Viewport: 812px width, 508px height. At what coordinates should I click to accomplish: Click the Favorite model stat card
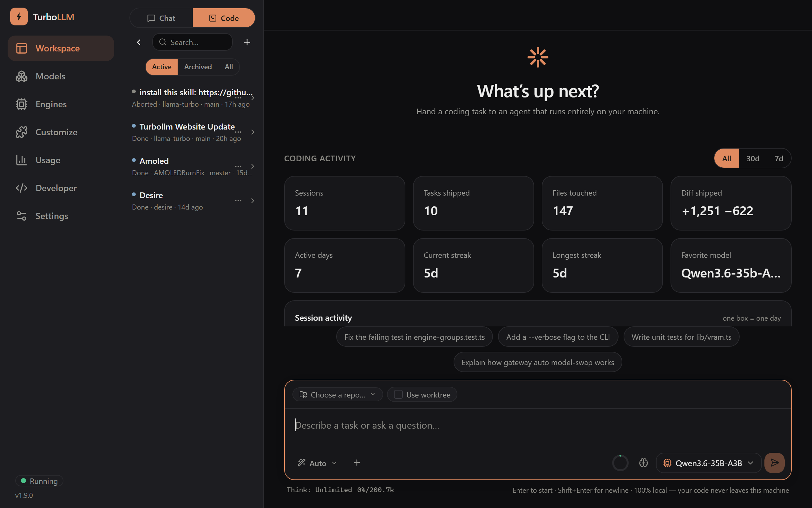[x=731, y=265]
